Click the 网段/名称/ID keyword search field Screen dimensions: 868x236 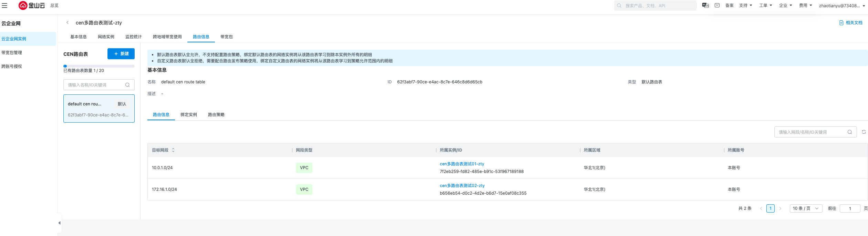[x=811, y=132]
